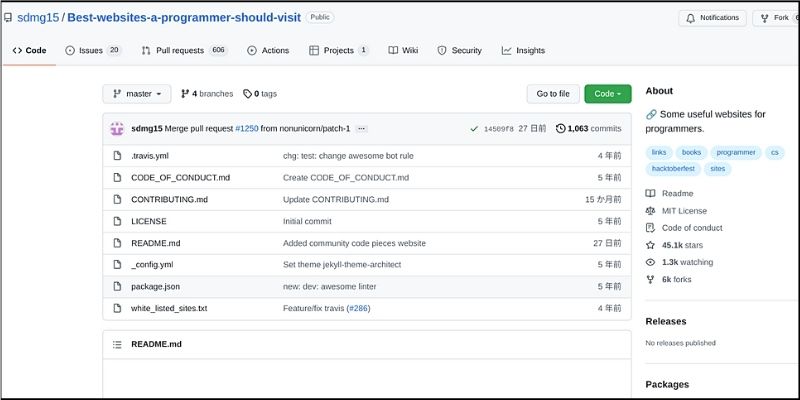Open the Actions tab

point(268,51)
